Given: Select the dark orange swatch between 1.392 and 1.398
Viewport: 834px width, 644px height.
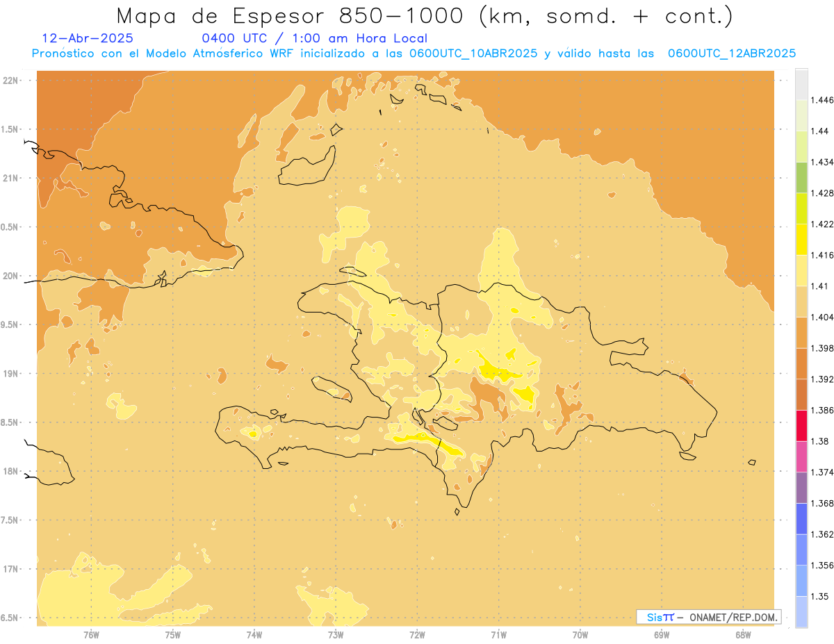Looking at the screenshot, I should 801,363.
